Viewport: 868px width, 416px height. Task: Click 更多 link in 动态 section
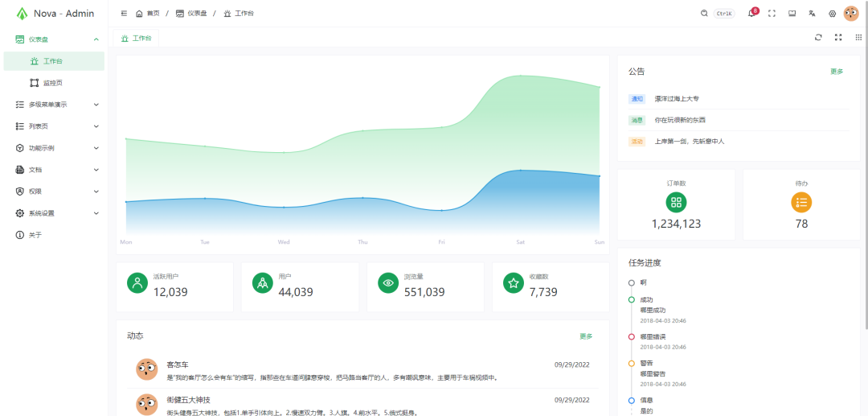point(586,336)
